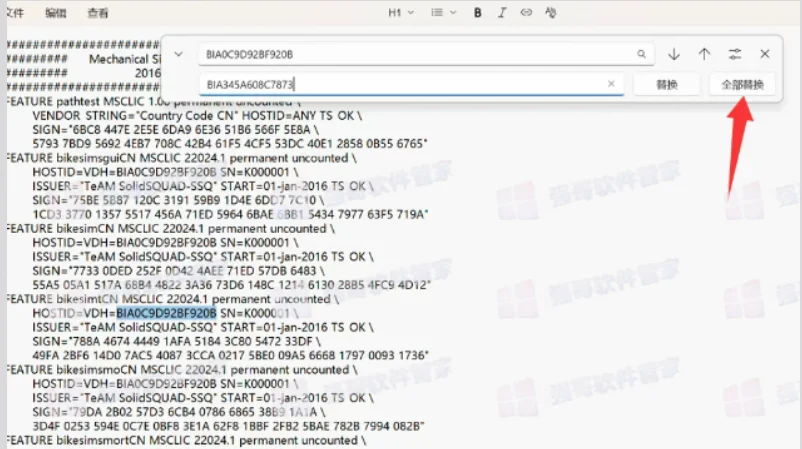Click the line 'FEATURE bikesimsguiCN MSCLIC 22024.1'
The image size is (802, 449).
(x=182, y=158)
